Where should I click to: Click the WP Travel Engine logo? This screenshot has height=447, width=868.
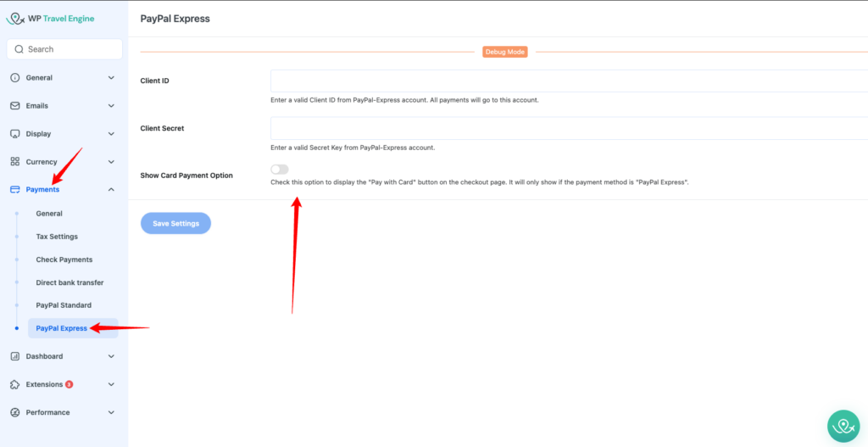pyautogui.click(x=50, y=19)
